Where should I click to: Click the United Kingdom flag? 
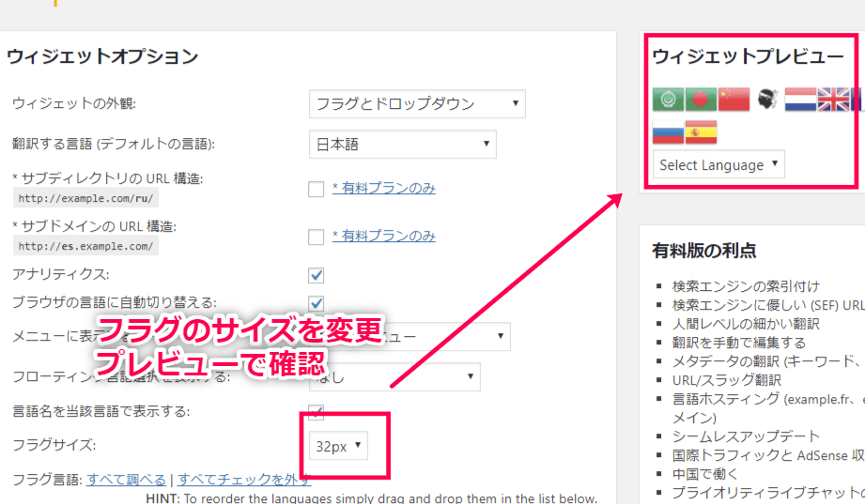coord(833,99)
